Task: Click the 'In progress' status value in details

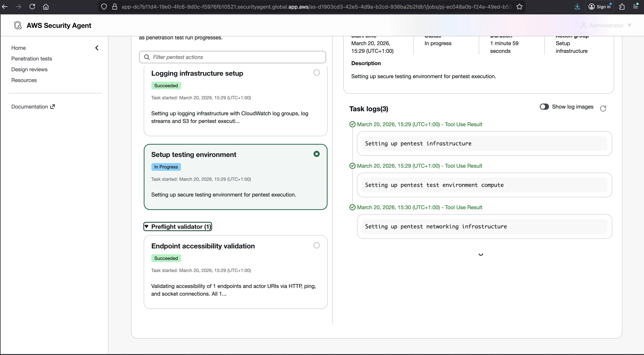Action: (x=438, y=43)
